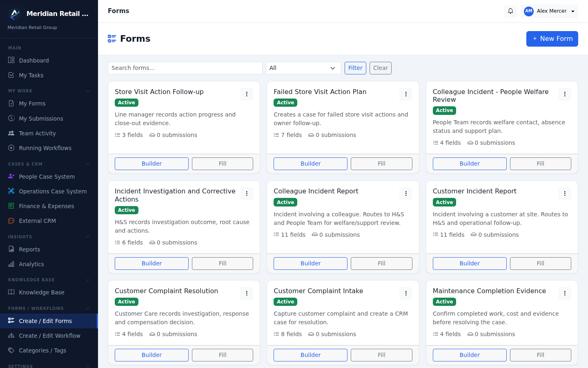Click '8 fields' on Customer Complaint Intake
This screenshot has height=368, width=588.
click(288, 334)
